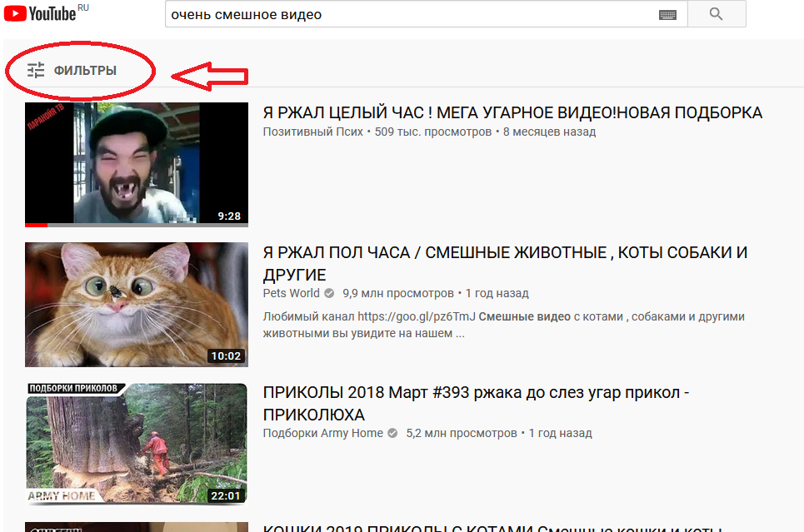This screenshot has height=532, width=804.
Task: Click the magnifier search button
Action: click(717, 14)
